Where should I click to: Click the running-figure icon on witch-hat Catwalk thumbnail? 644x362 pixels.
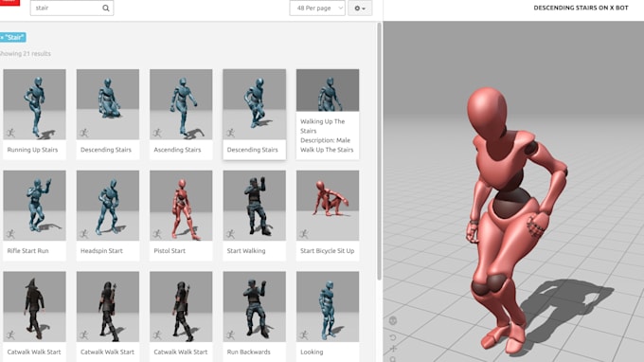pyautogui.click(x=11, y=335)
